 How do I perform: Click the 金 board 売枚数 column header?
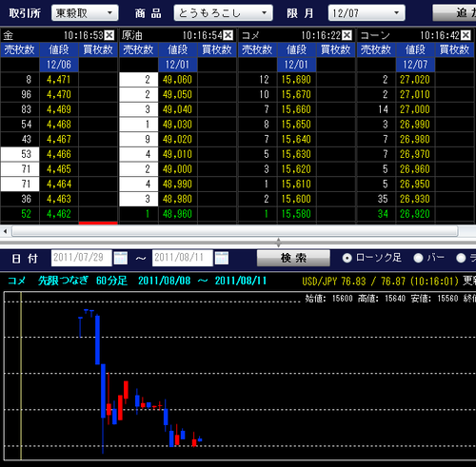tap(20, 49)
